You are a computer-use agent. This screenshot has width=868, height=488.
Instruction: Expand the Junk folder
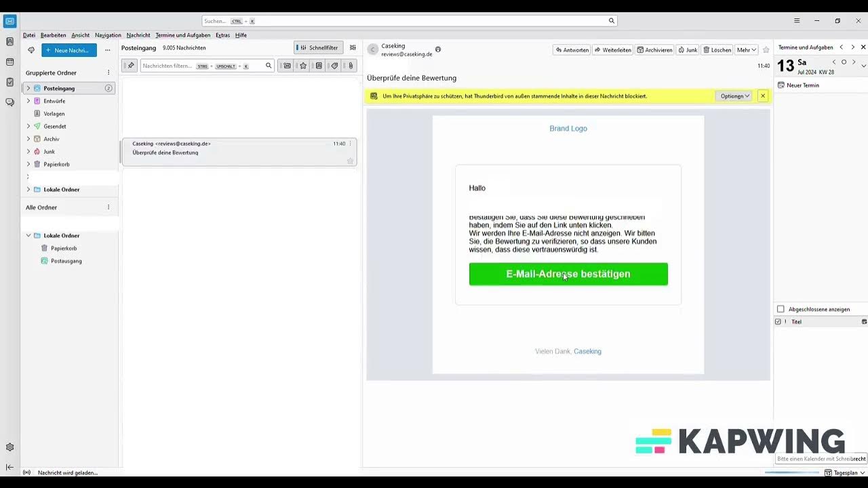(x=28, y=152)
